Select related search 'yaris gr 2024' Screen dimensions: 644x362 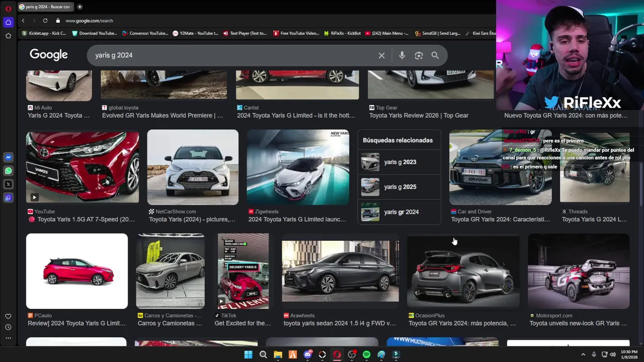click(399, 212)
